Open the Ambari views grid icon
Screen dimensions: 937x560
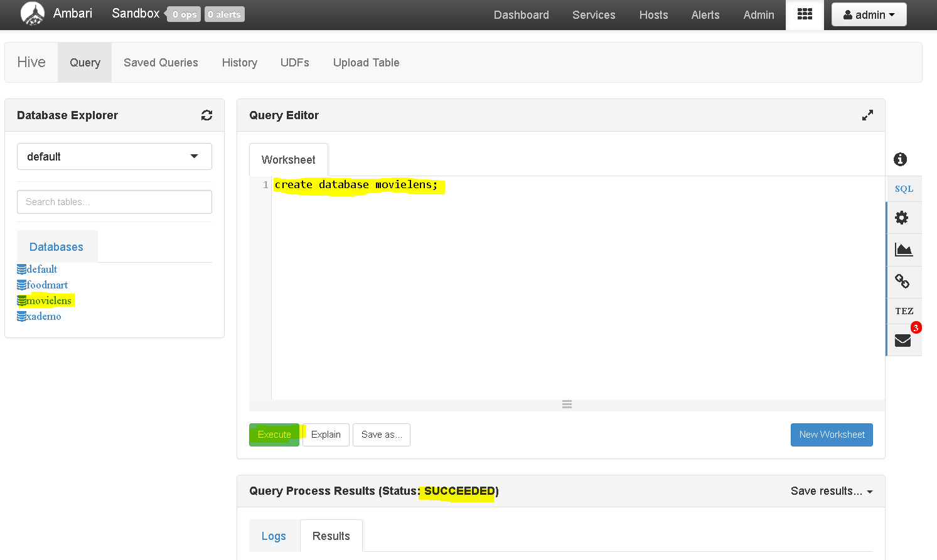point(805,14)
